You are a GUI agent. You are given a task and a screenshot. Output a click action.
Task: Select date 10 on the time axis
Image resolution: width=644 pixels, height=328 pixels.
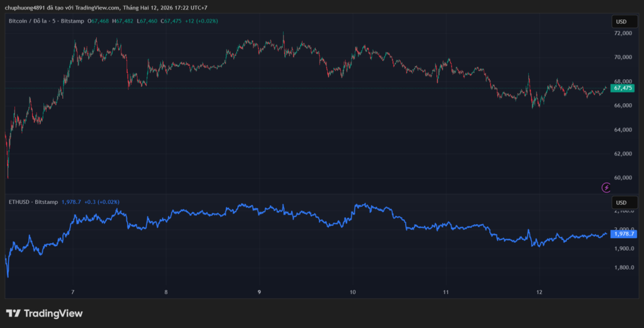pos(352,293)
